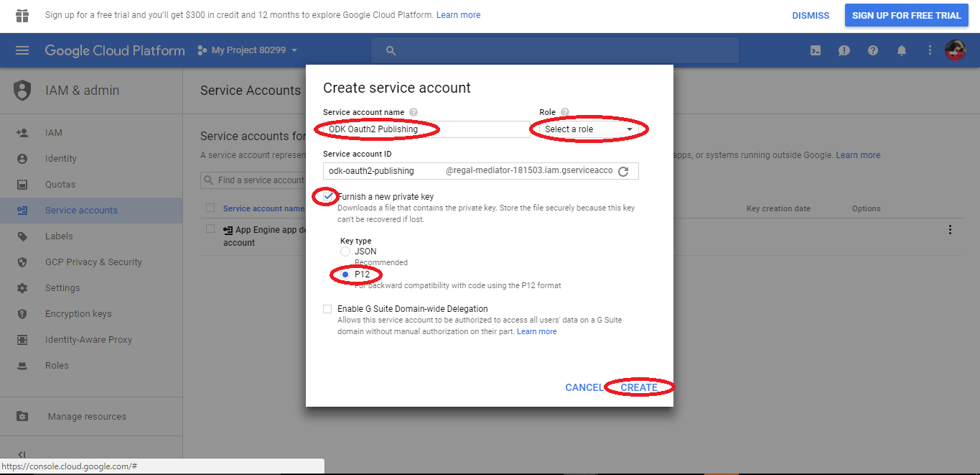Open the feedback alert icon
This screenshot has width=980, height=475.
(x=844, y=50)
